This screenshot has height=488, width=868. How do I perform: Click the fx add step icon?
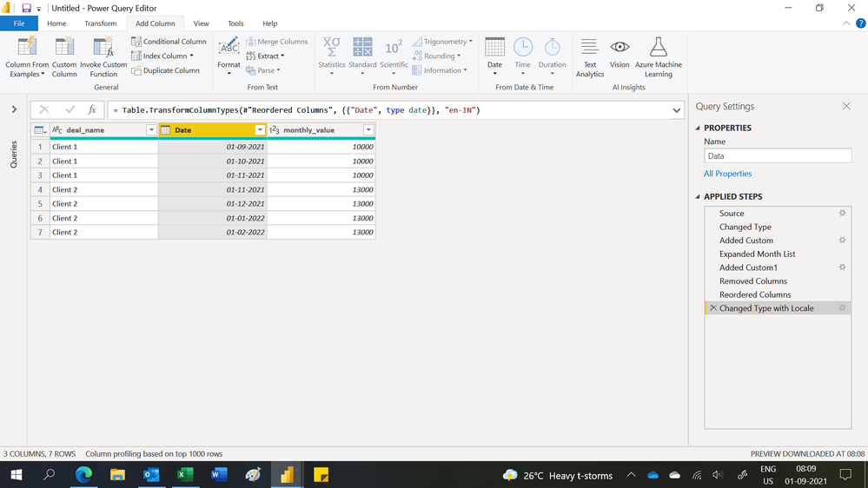[92, 109]
